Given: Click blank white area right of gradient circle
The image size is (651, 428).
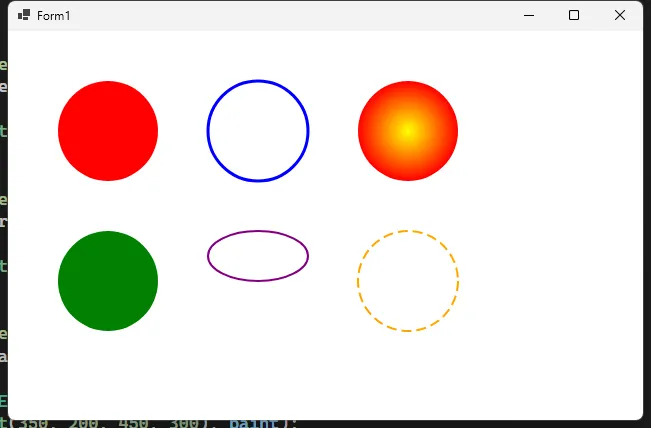Looking at the screenshot, I should (x=550, y=131).
